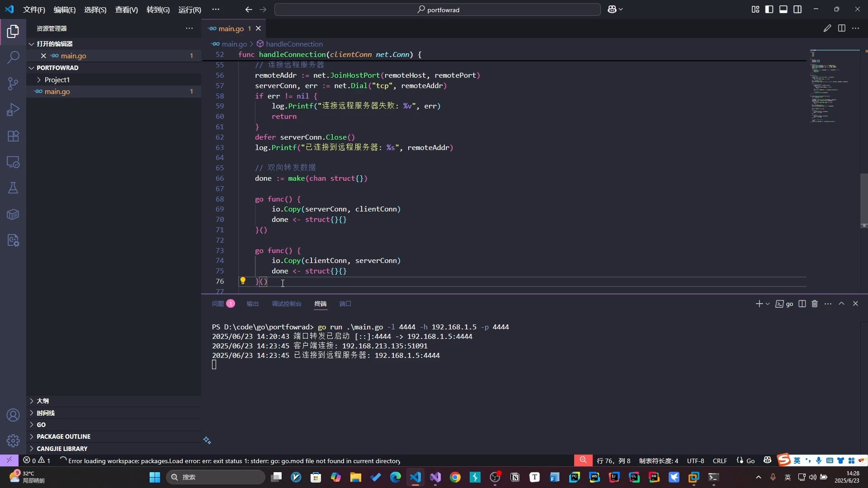Image resolution: width=868 pixels, height=488 pixels.
Task: Click the lightbulb code action icon
Action: click(x=243, y=281)
